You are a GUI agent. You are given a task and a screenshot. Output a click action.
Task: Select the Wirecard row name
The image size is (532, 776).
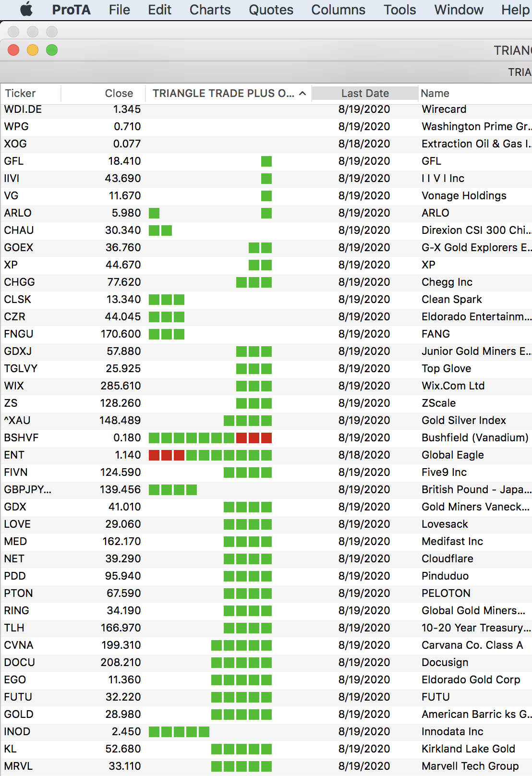[x=444, y=109]
